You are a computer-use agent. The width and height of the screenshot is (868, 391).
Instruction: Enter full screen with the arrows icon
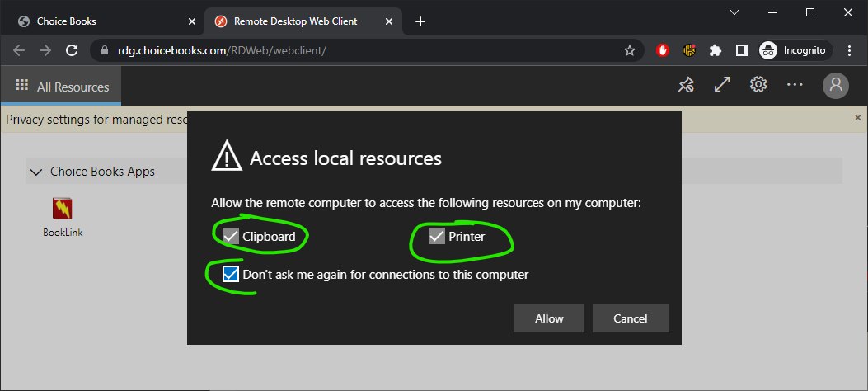click(x=722, y=85)
